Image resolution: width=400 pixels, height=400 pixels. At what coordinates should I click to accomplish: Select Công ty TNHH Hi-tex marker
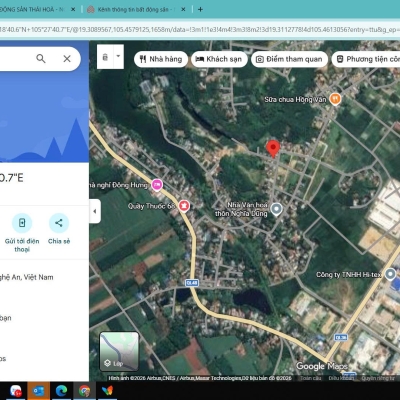(390, 274)
